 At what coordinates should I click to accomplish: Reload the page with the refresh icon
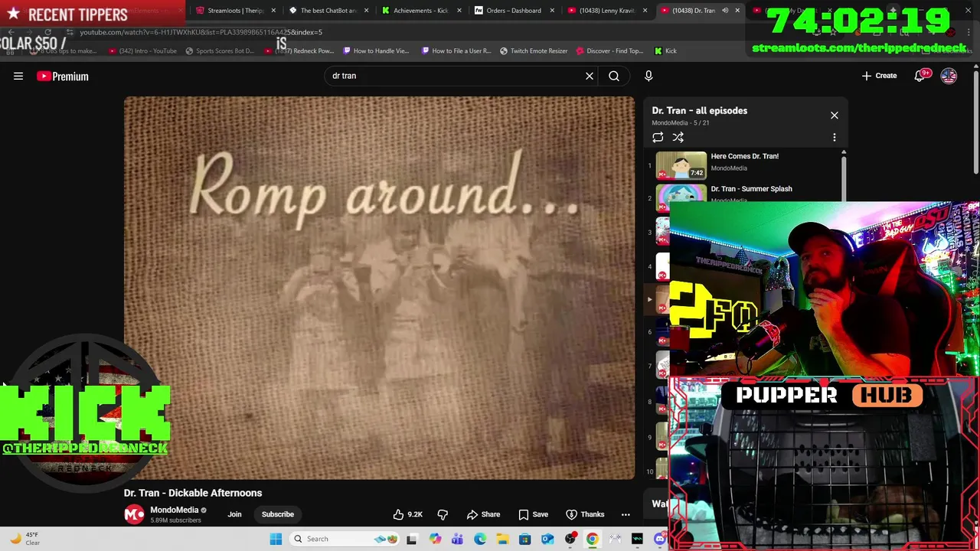coord(47,32)
